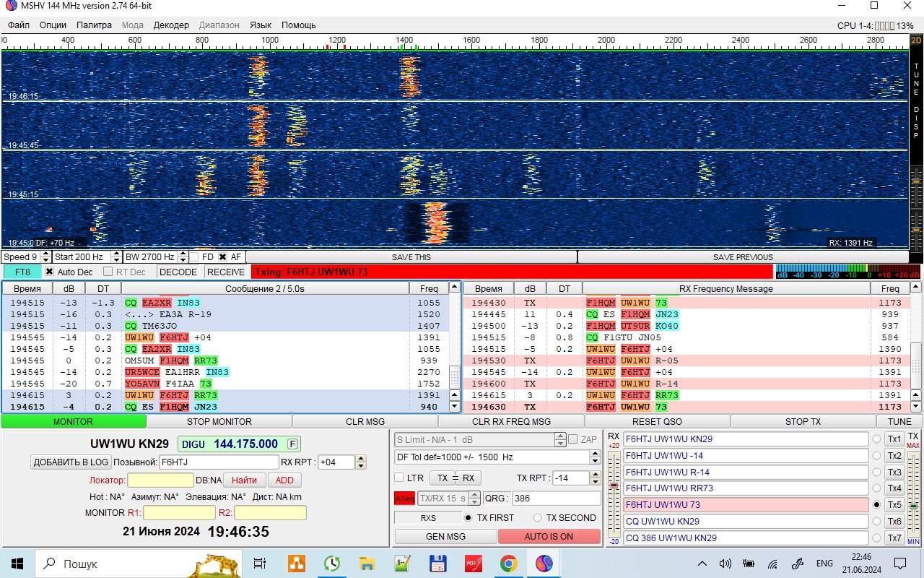Image resolution: width=924 pixels, height=578 pixels.
Task: Toggle Auto Dec checkbox
Action: [x=49, y=272]
